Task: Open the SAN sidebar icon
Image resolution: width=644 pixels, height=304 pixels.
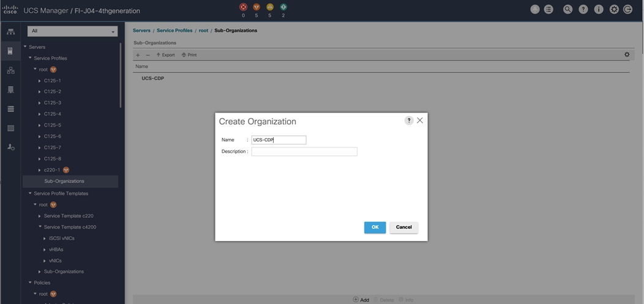Action: (11, 90)
